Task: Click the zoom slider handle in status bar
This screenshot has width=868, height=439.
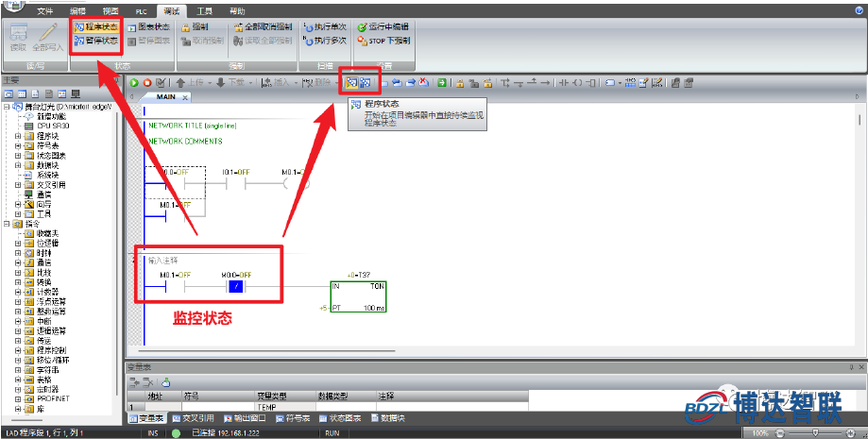Action: (x=815, y=433)
